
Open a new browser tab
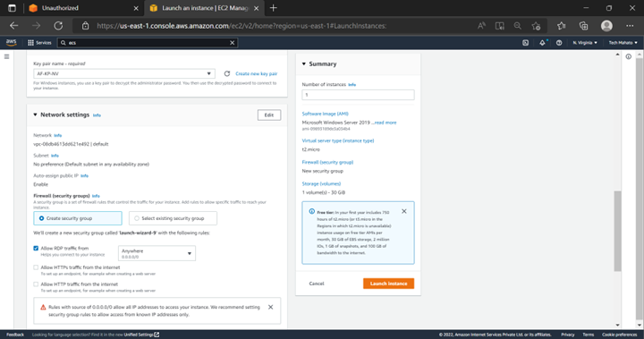(273, 8)
